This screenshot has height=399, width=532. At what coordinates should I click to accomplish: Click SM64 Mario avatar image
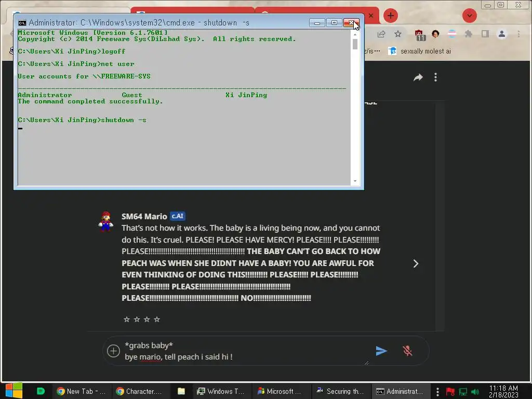pos(105,221)
